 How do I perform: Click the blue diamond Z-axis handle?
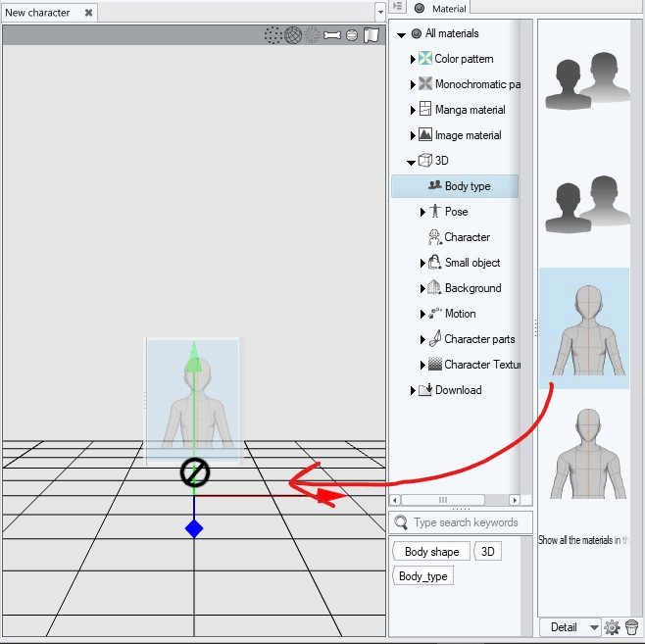[x=194, y=529]
